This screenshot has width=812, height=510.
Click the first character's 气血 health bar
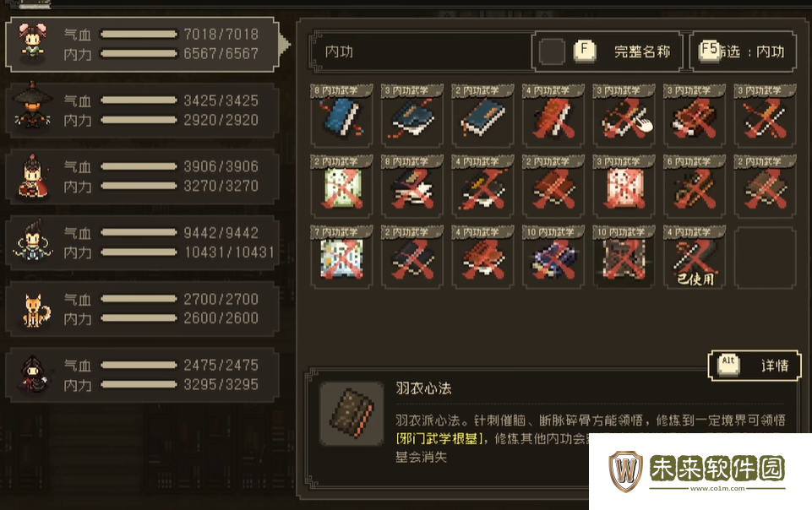click(139, 34)
